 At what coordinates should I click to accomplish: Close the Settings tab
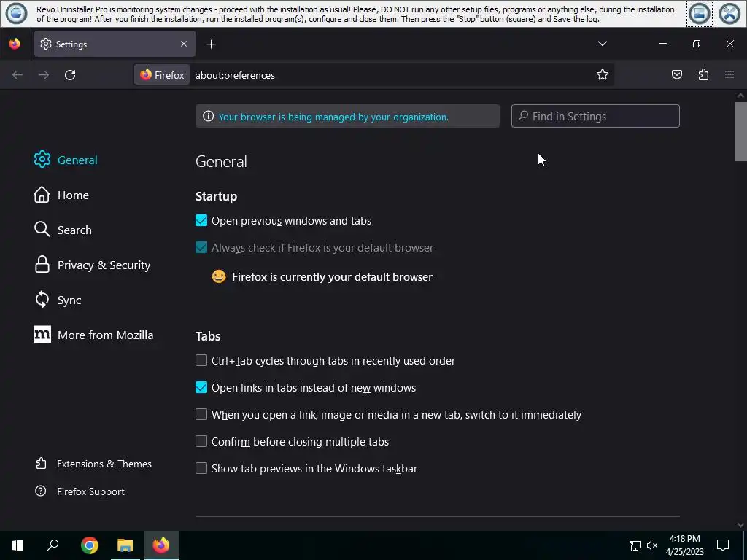(x=184, y=44)
